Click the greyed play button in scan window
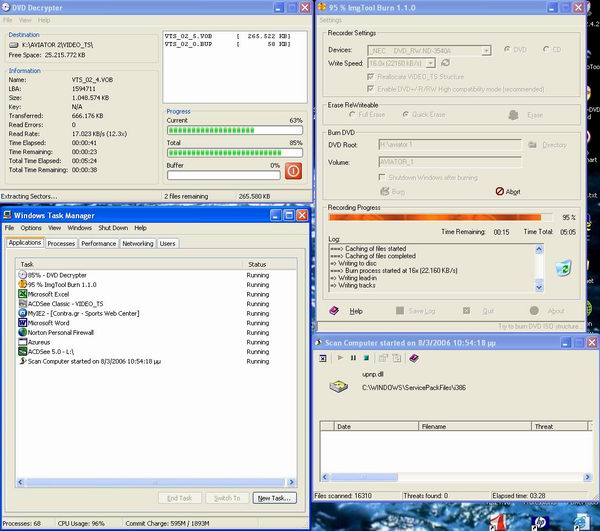 coord(340,358)
